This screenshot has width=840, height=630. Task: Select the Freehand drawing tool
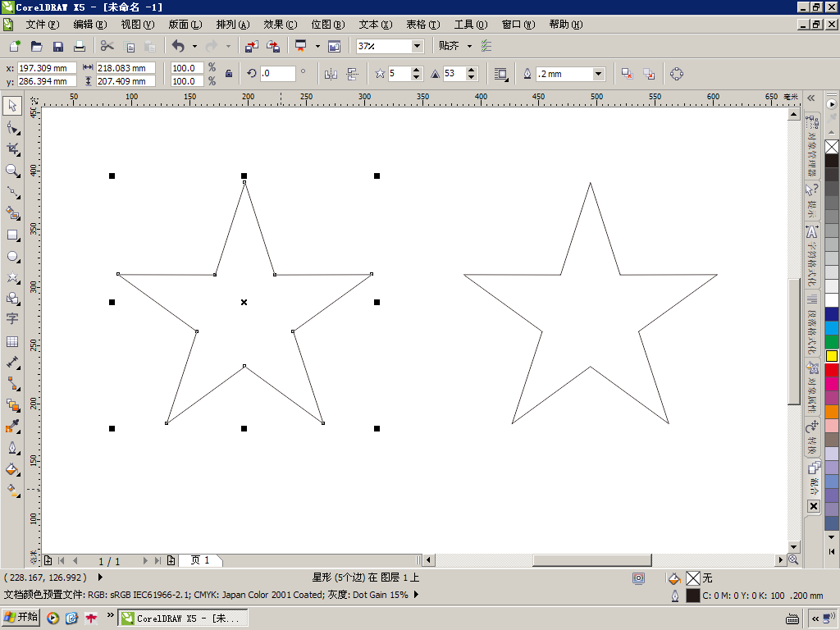tap(12, 192)
